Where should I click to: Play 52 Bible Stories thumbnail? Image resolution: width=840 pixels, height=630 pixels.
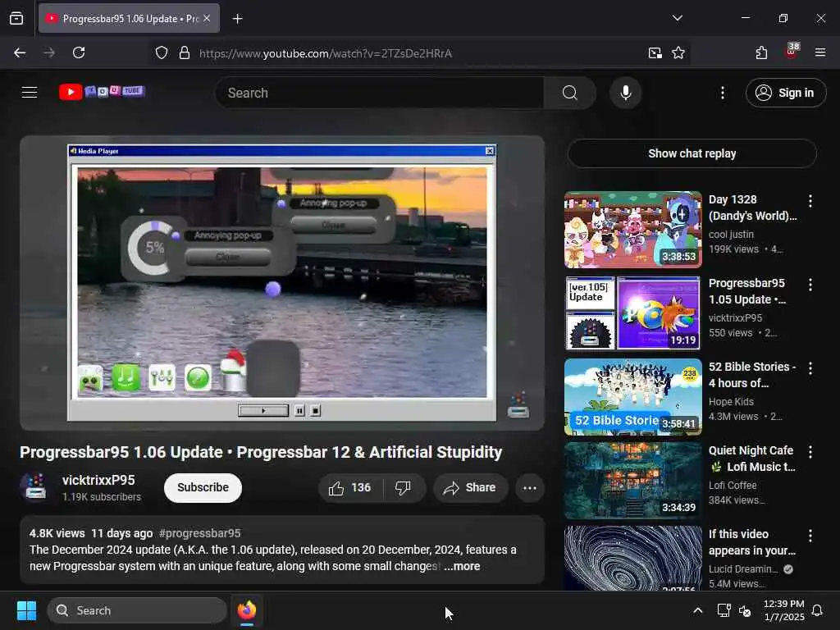[632, 396]
